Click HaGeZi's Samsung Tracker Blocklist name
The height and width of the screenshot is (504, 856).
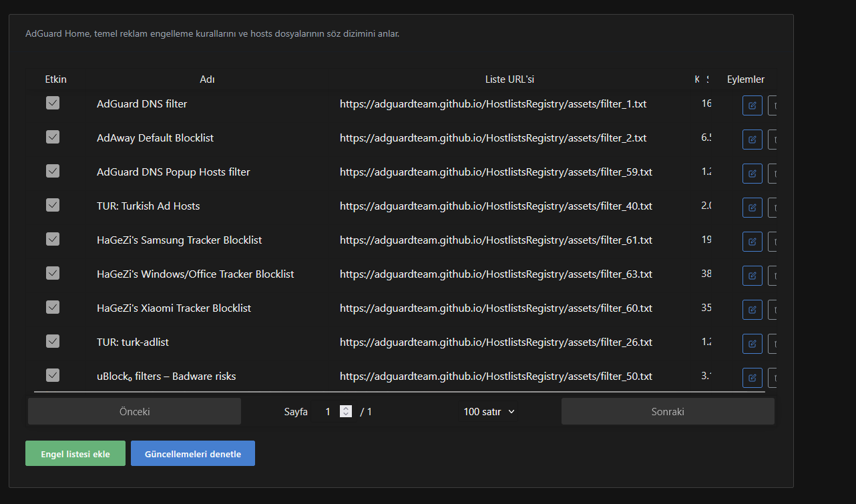pyautogui.click(x=180, y=240)
